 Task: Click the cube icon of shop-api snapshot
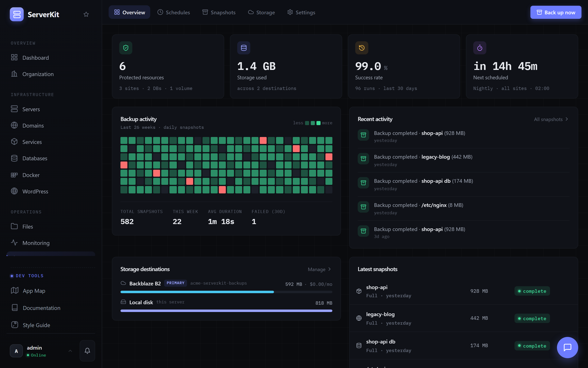pyautogui.click(x=359, y=291)
